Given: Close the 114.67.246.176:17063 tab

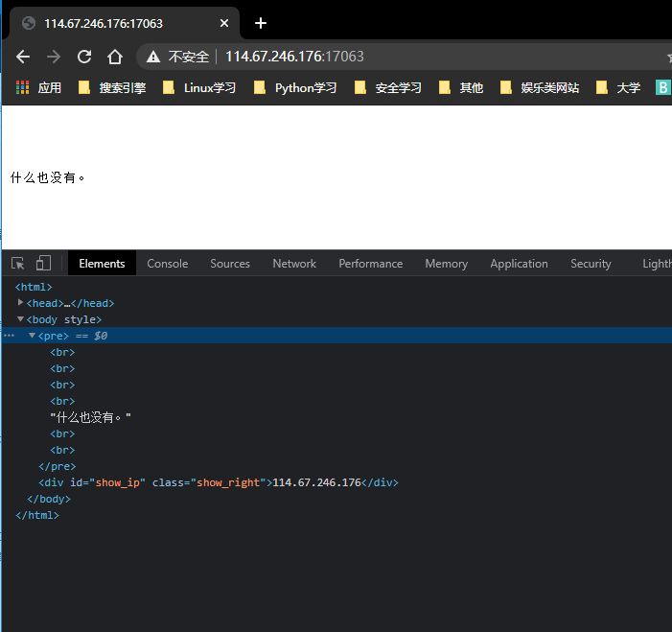Looking at the screenshot, I should point(225,23).
